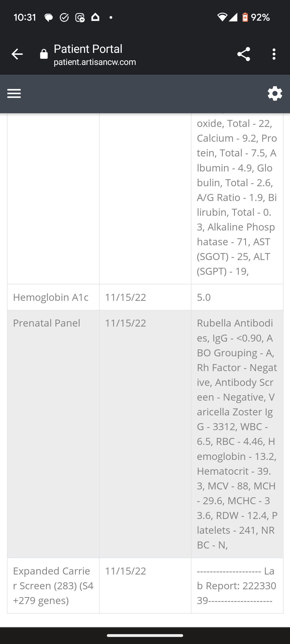
Task: Tap the Messenger notification icon
Action: [x=80, y=18]
